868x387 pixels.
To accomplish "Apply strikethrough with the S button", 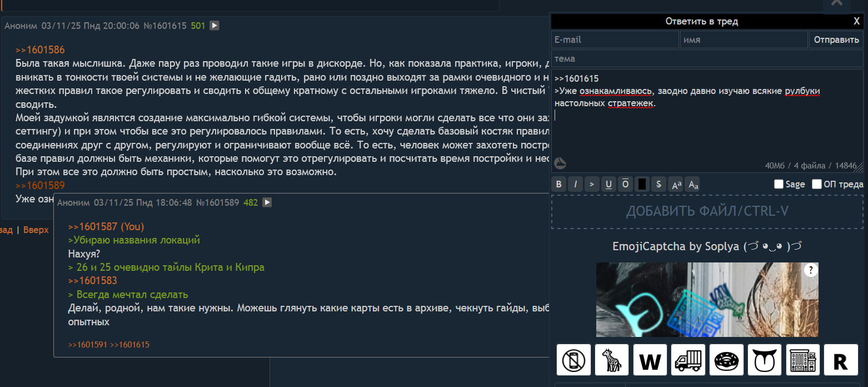I will 659,184.
